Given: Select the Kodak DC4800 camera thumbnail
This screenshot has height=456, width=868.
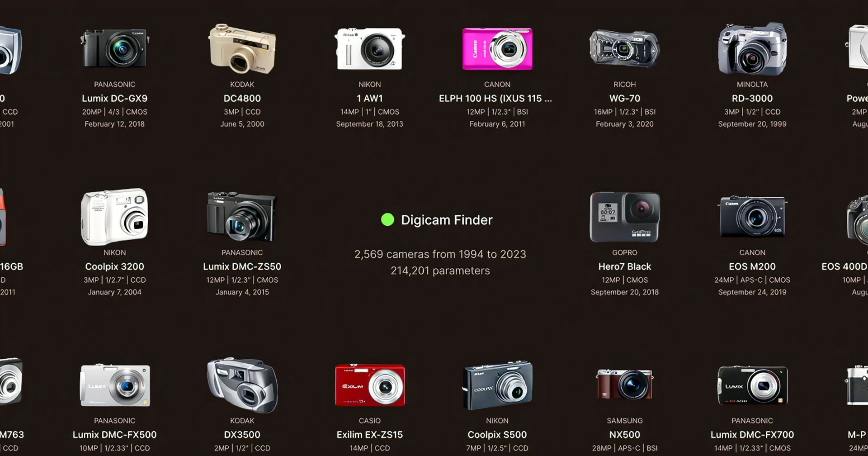Looking at the screenshot, I should 242,49.
